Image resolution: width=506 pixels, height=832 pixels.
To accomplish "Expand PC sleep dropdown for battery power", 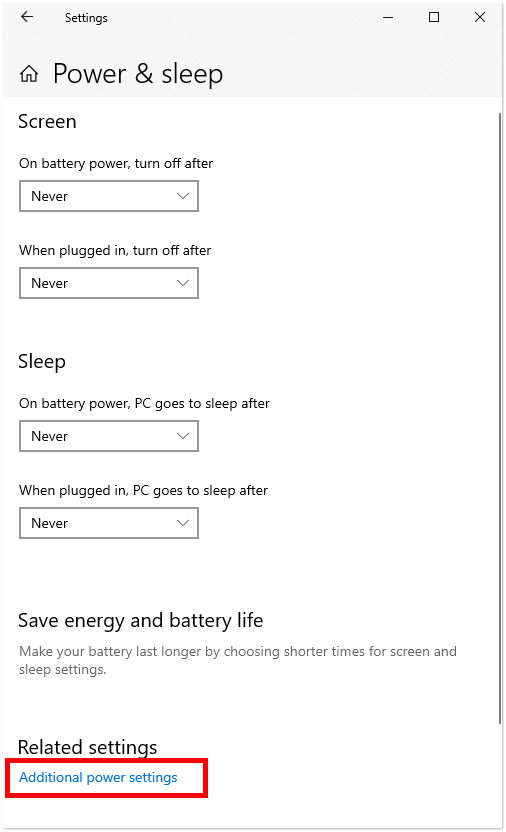I will click(x=109, y=436).
